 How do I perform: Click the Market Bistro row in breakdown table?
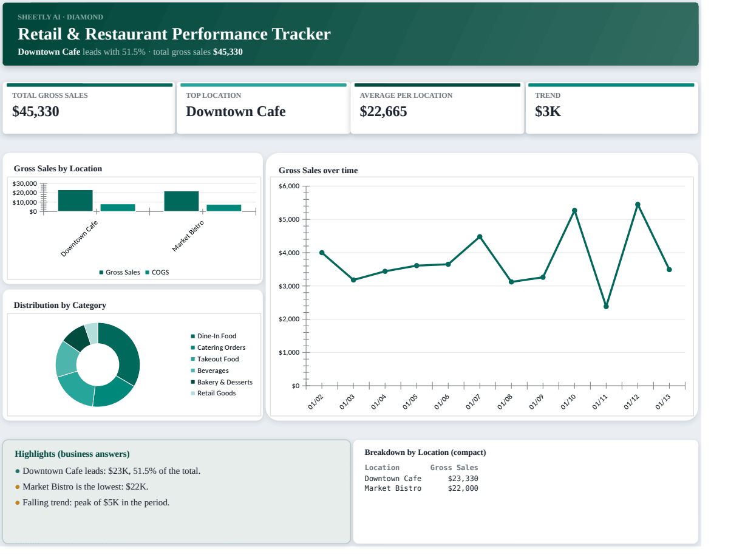coord(421,488)
